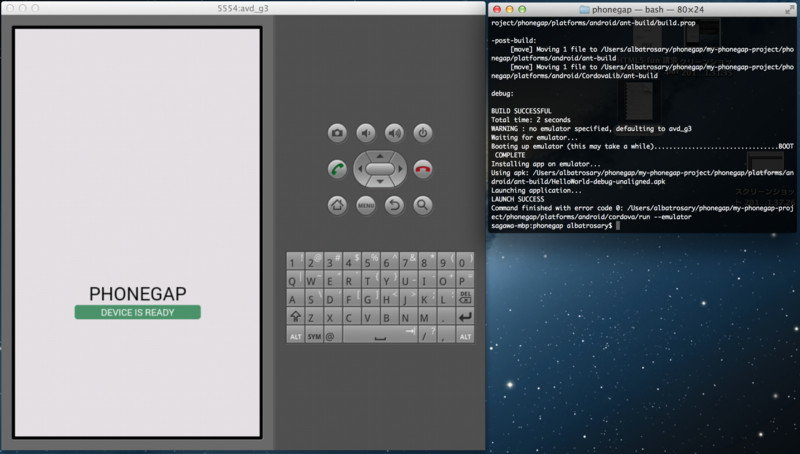Tap the comma key beside right ALT

point(446,335)
